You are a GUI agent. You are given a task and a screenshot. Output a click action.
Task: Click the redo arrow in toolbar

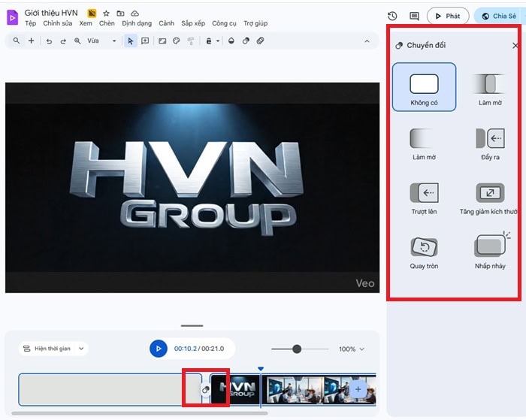(x=63, y=41)
